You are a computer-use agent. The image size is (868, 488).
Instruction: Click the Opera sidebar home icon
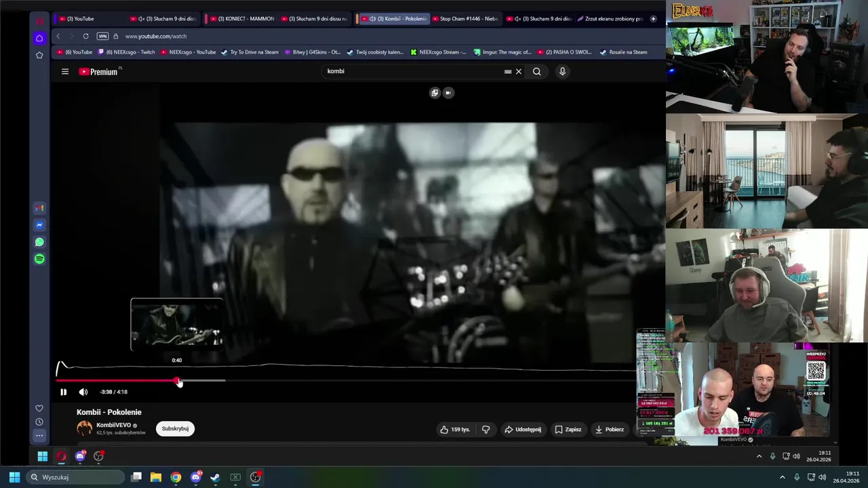39,38
